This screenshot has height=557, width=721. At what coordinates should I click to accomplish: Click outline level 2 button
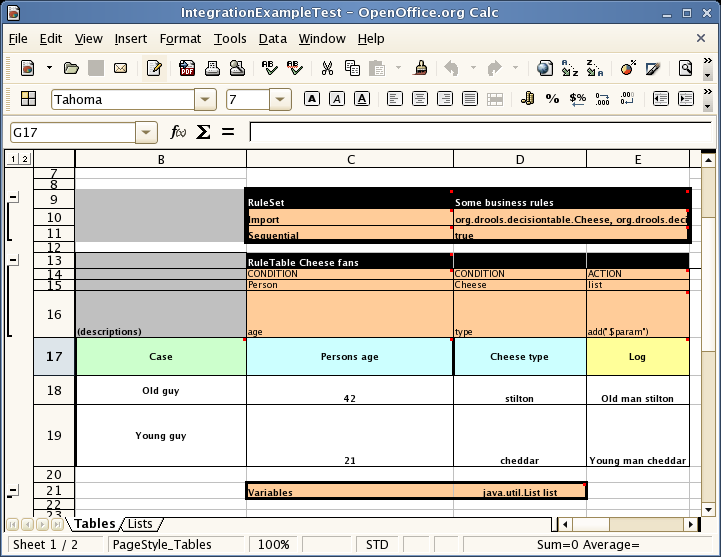[x=25, y=159]
